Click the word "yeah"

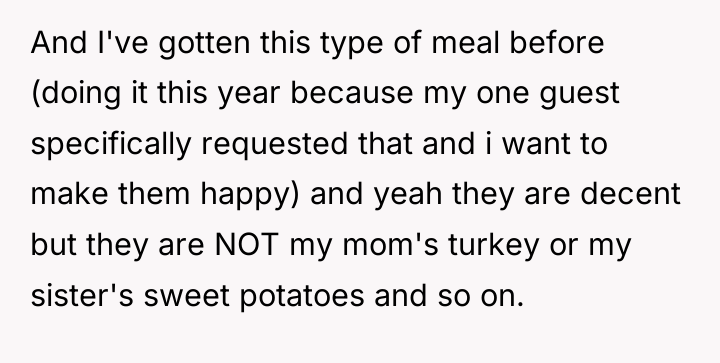pyautogui.click(x=408, y=196)
